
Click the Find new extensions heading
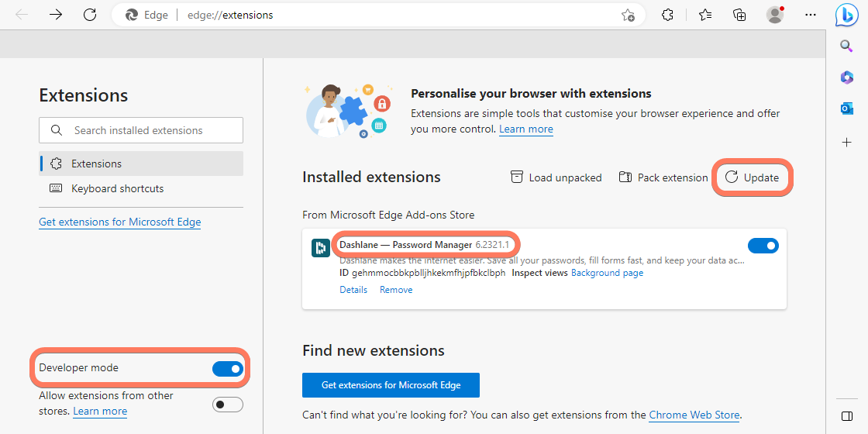[x=373, y=350]
